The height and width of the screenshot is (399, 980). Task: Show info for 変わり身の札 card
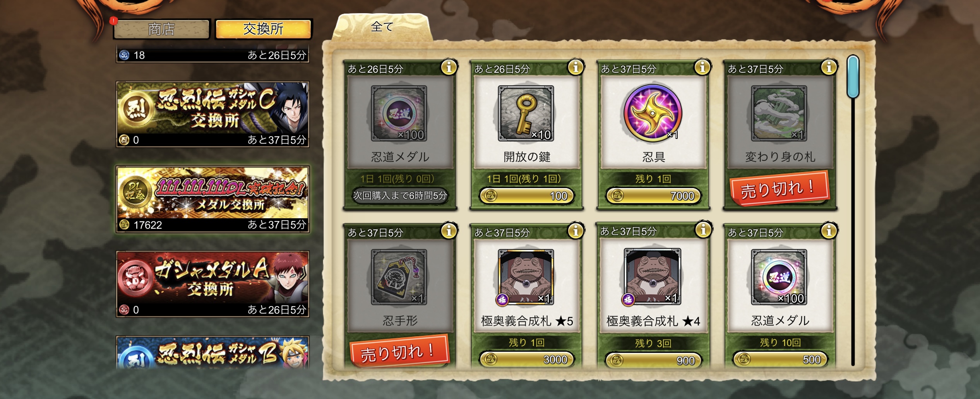pos(829,67)
